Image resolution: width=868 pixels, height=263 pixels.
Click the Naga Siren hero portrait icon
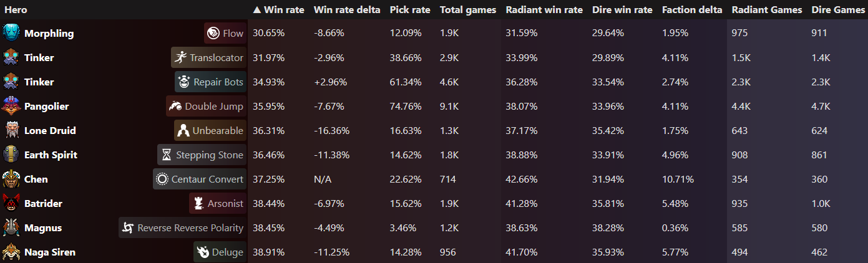[11, 252]
